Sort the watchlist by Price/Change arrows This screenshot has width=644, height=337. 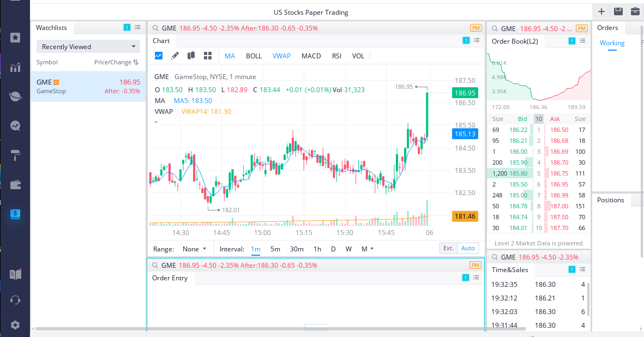(x=136, y=62)
